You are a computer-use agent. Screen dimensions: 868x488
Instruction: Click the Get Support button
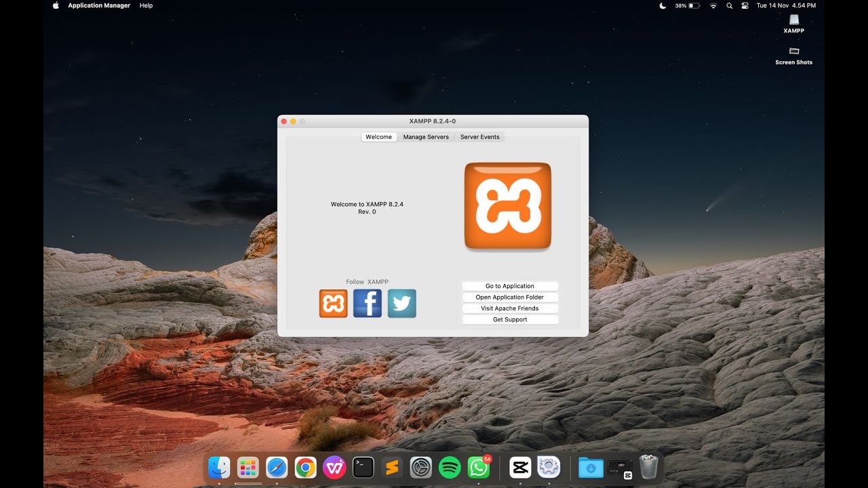pos(510,319)
